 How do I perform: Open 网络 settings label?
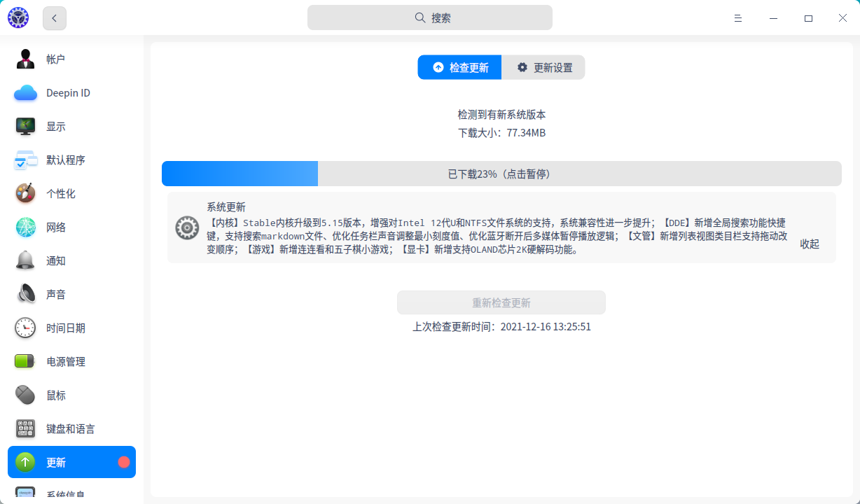pos(56,227)
